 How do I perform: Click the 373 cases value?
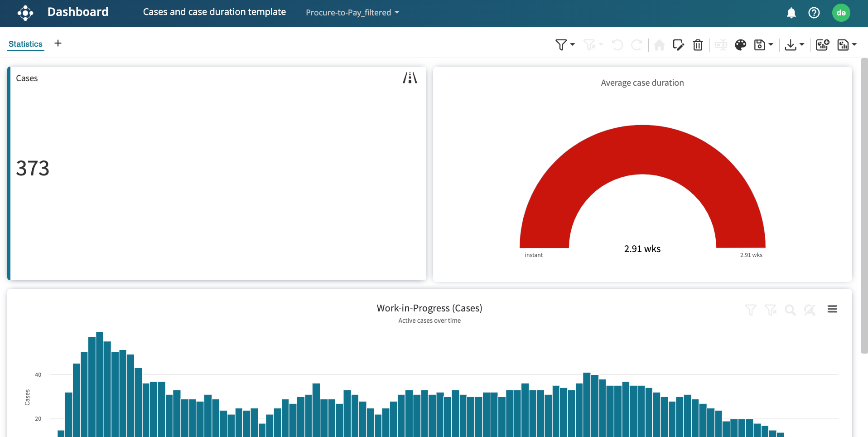tap(33, 168)
